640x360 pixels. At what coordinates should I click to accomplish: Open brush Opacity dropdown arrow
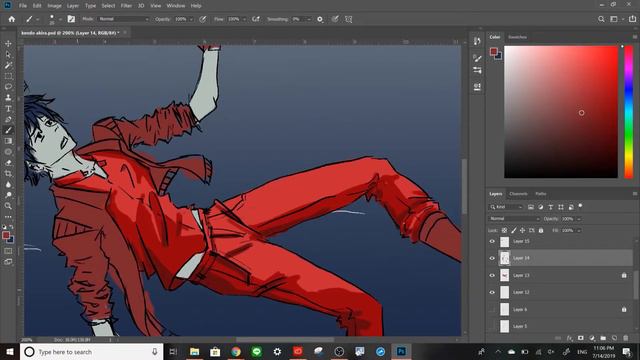tap(191, 19)
